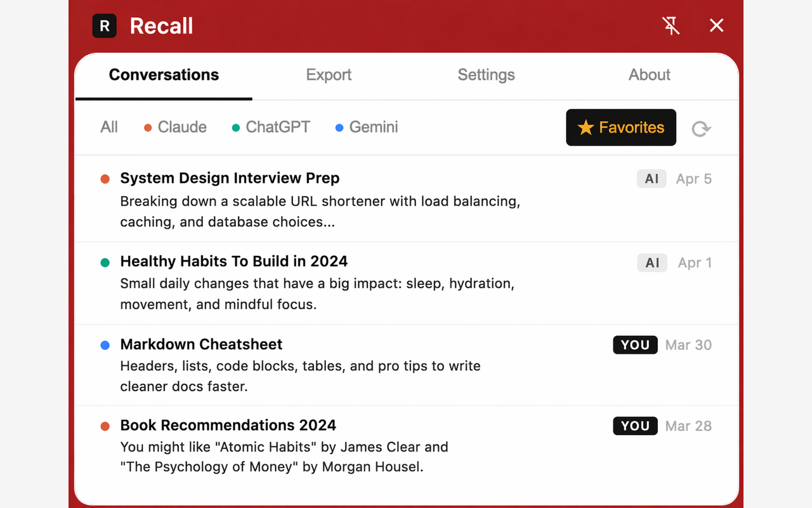812x508 pixels.
Task: Refresh the conversation list
Action: point(701,128)
